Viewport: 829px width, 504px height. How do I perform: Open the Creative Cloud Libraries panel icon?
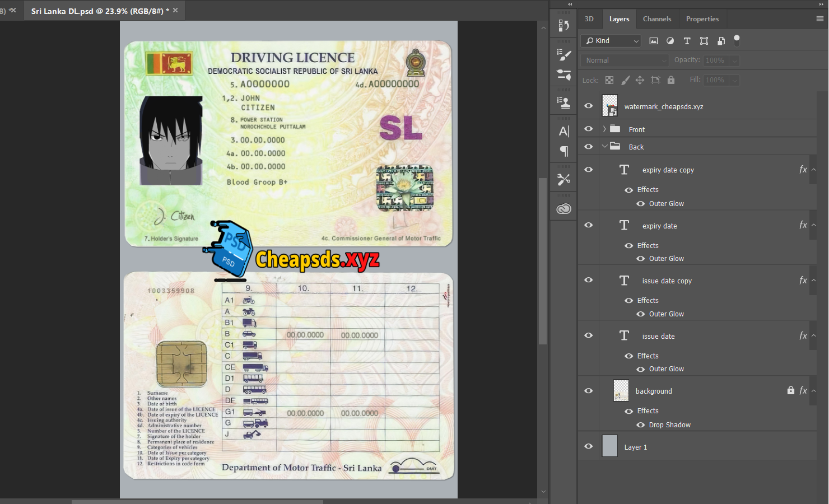[563, 209]
